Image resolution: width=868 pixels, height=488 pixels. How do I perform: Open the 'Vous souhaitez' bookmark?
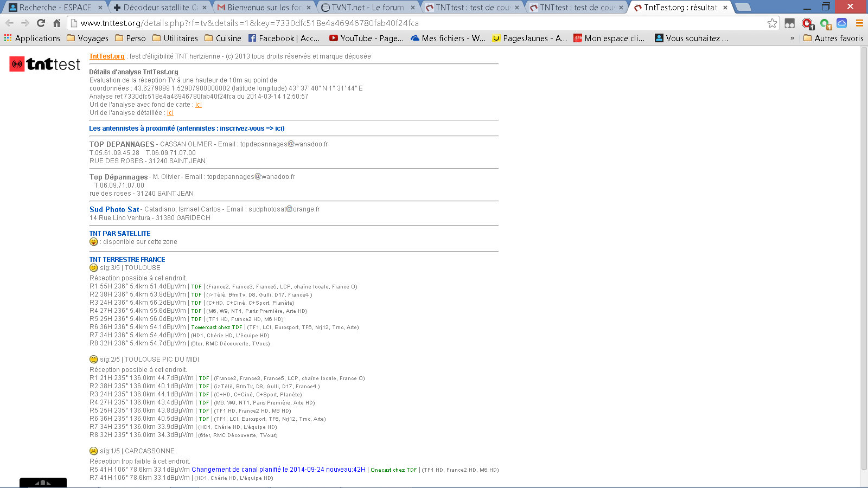coord(691,38)
